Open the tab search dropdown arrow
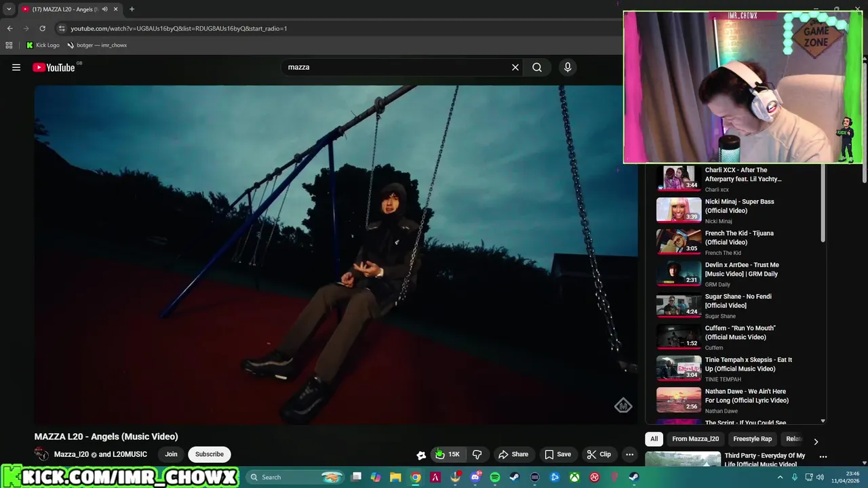Screen dimensions: 868x488 [x=9, y=9]
